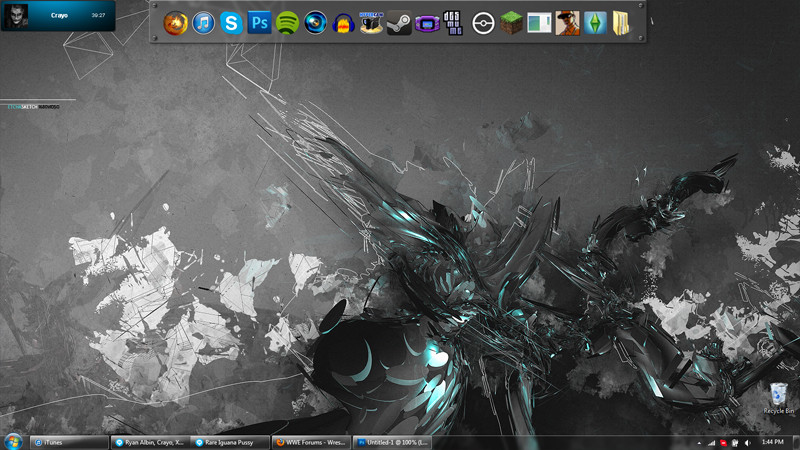Launch Firefox from the top dock
The image size is (800, 450).
tap(176, 22)
